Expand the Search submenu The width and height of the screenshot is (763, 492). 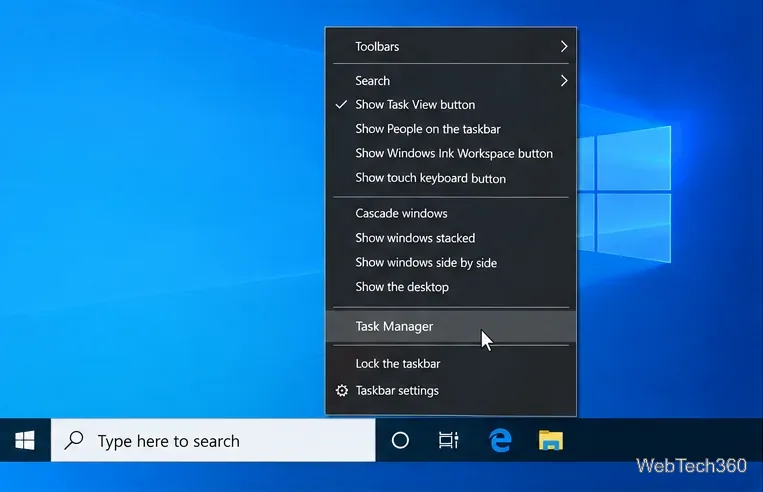click(x=451, y=80)
